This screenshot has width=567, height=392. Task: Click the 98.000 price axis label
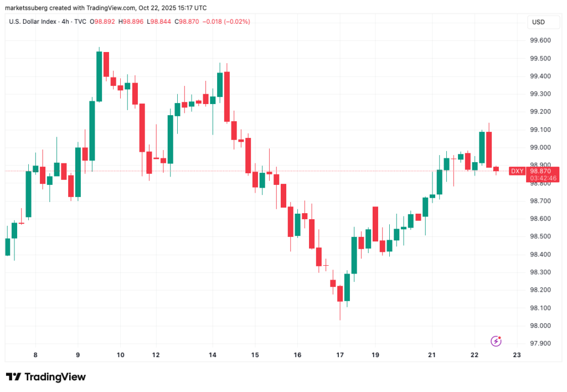pos(540,326)
